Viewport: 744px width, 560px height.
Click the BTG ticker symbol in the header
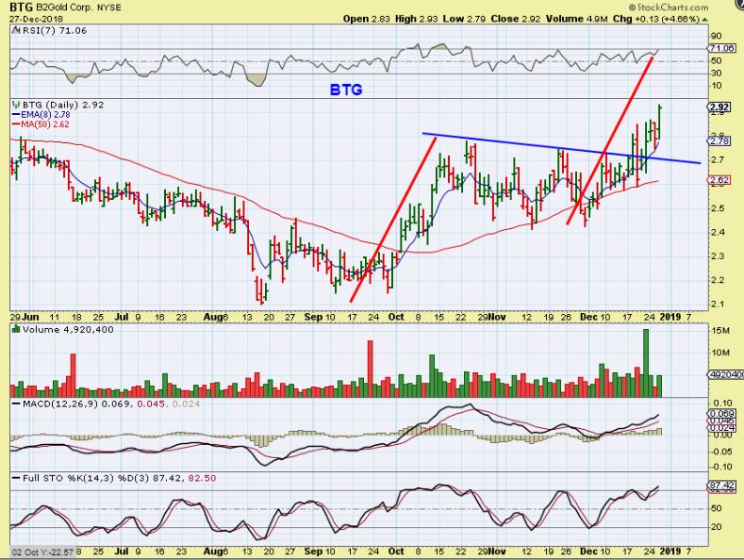(21, 8)
